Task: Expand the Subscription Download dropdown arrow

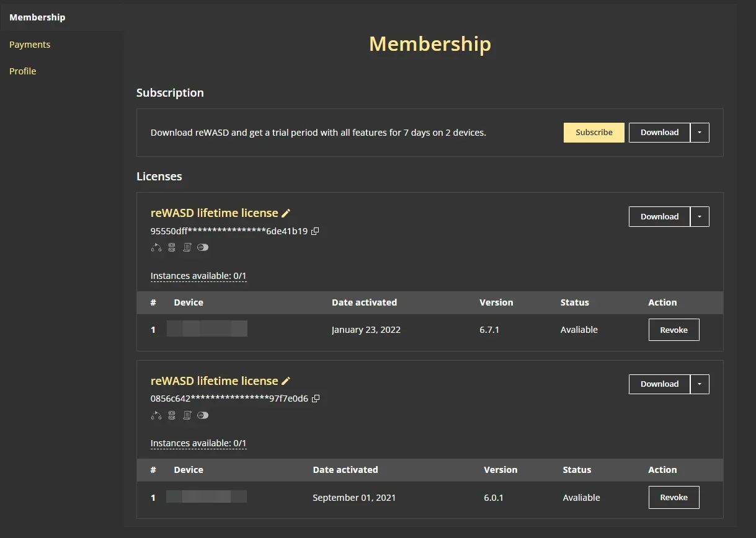Action: (700, 133)
